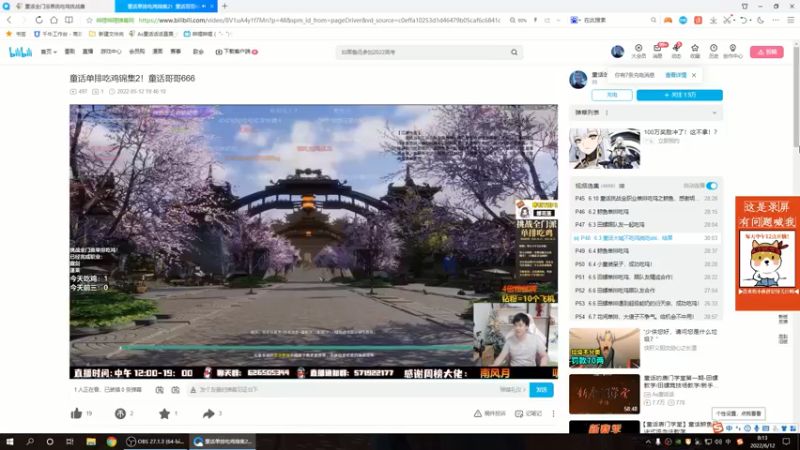Screen dimensions: 800x450
Task: Click the 查看详情 link in notification popup
Action: coord(676,75)
